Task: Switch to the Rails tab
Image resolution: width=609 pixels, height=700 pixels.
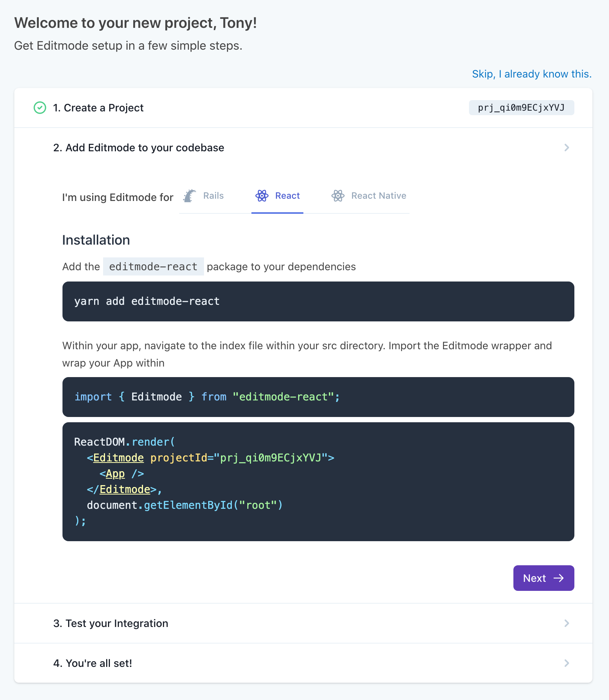Action: coord(213,196)
